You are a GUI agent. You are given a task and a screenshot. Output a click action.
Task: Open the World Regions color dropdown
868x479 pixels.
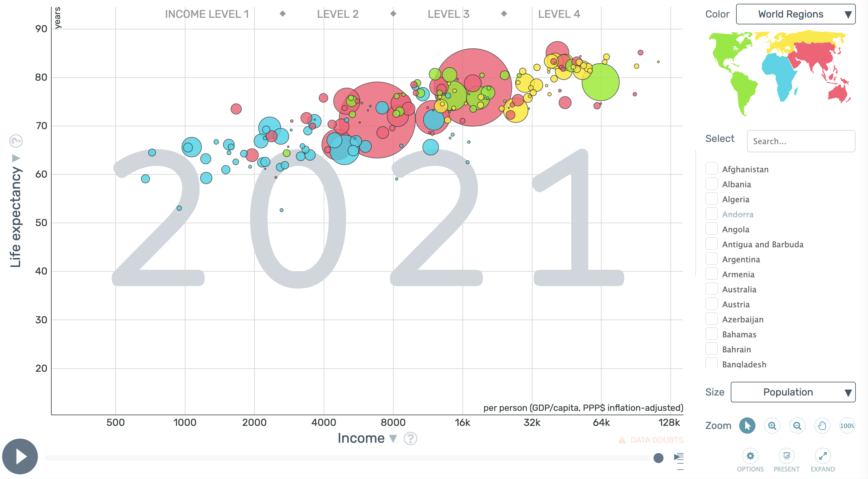[x=795, y=14]
